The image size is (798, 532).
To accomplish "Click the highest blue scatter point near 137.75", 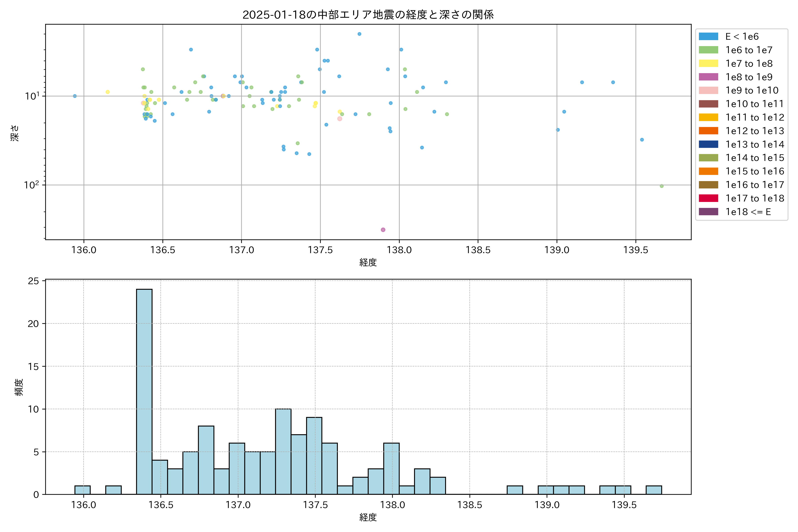I will (359, 34).
